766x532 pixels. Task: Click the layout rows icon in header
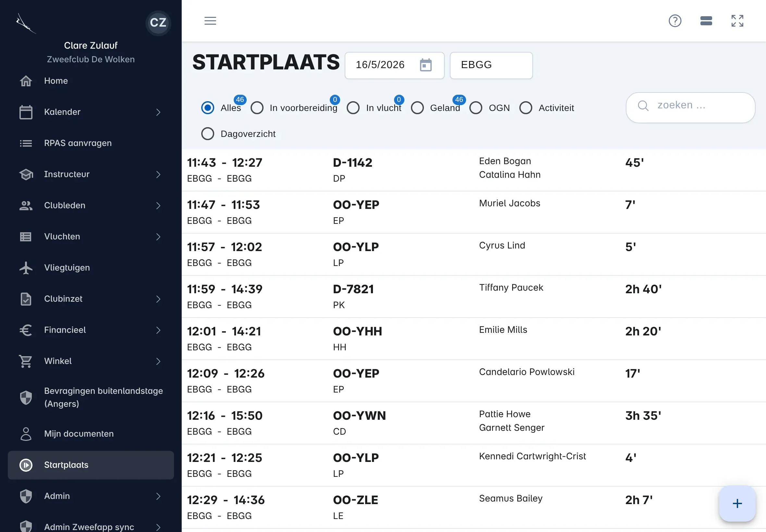coord(706,21)
